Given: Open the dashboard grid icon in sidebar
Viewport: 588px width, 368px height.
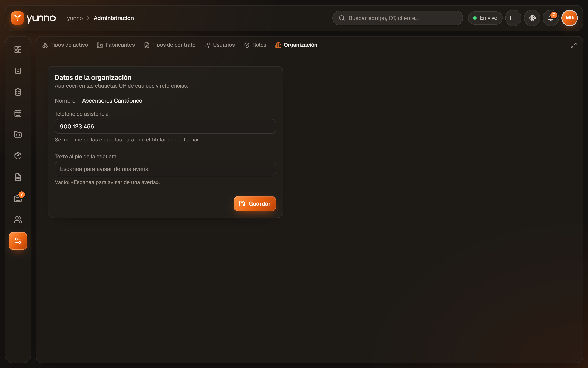Looking at the screenshot, I should (18, 49).
